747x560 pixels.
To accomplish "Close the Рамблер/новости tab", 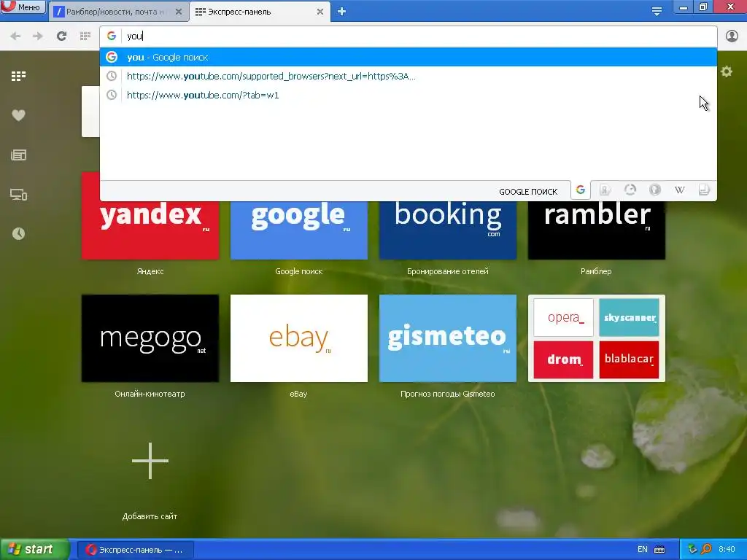I will [179, 12].
